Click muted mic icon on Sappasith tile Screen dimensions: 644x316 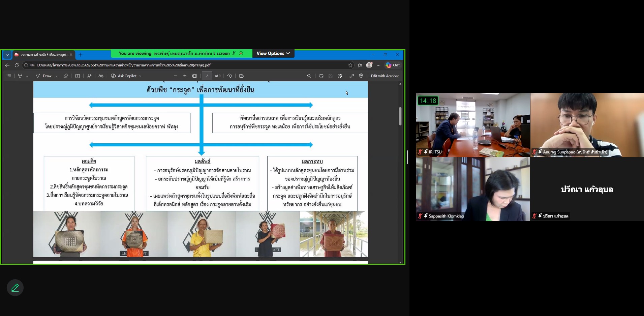click(420, 216)
